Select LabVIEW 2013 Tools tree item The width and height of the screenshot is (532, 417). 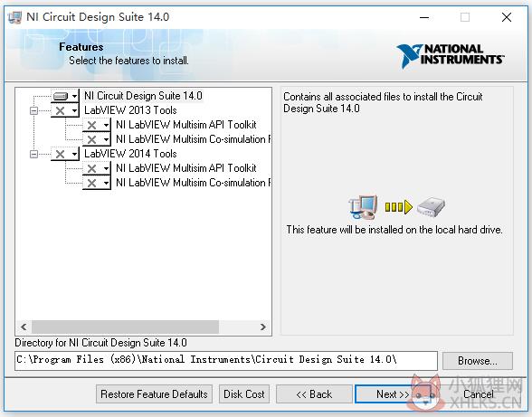coord(130,110)
